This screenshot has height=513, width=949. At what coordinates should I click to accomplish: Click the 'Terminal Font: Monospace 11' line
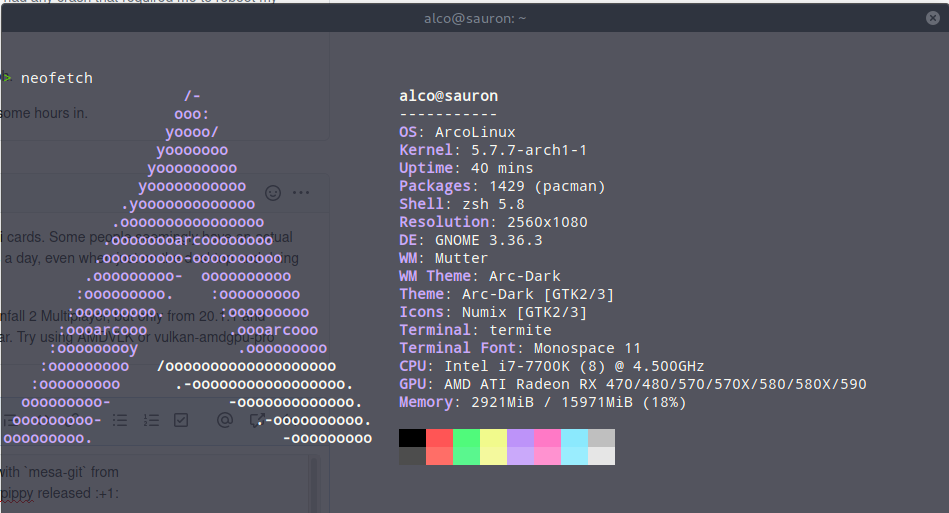pos(520,348)
